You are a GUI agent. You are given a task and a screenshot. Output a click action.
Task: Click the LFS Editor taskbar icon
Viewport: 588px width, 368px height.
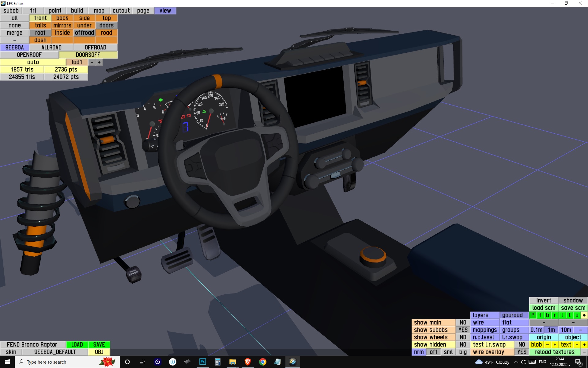292,362
